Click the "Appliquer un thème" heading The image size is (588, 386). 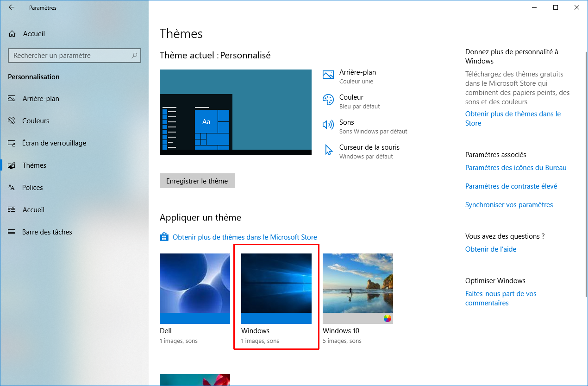200,218
